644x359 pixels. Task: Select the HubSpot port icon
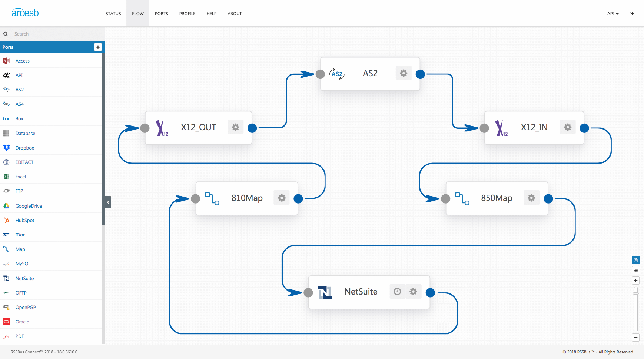coord(6,220)
